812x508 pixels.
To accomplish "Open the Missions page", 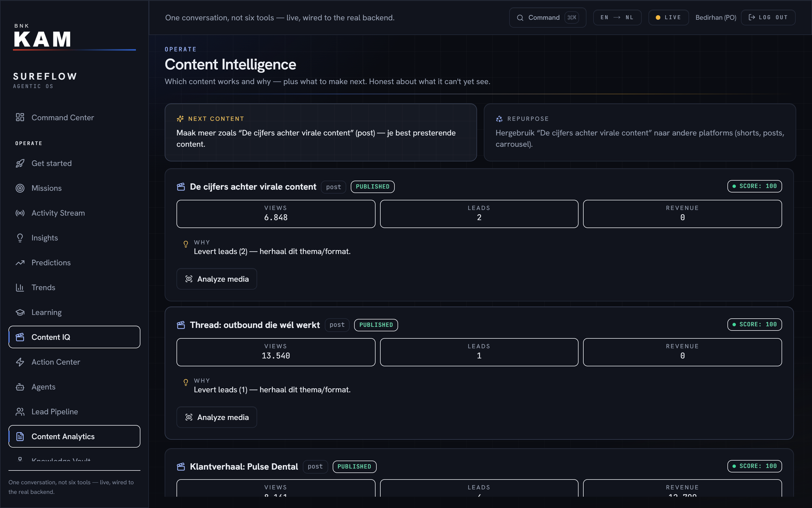I will [x=74, y=188].
